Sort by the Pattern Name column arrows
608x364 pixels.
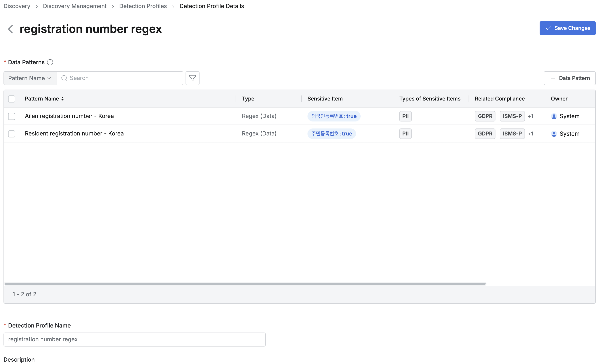coord(63,99)
